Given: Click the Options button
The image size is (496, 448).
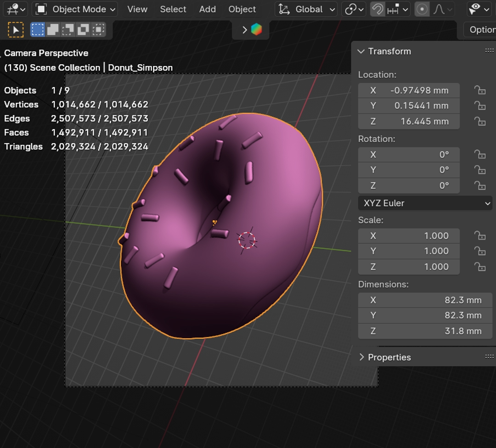Looking at the screenshot, I should pos(481,30).
